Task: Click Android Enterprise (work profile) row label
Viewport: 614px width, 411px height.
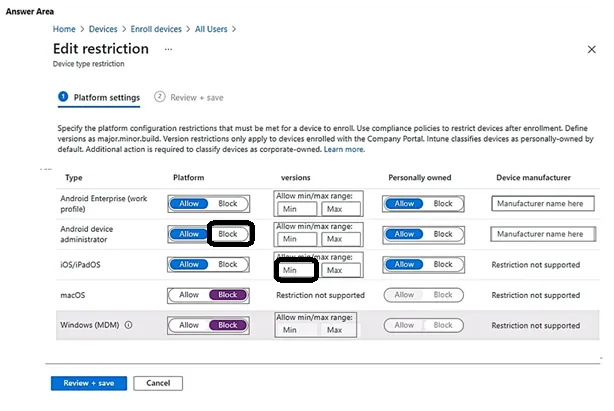Action: tap(104, 204)
